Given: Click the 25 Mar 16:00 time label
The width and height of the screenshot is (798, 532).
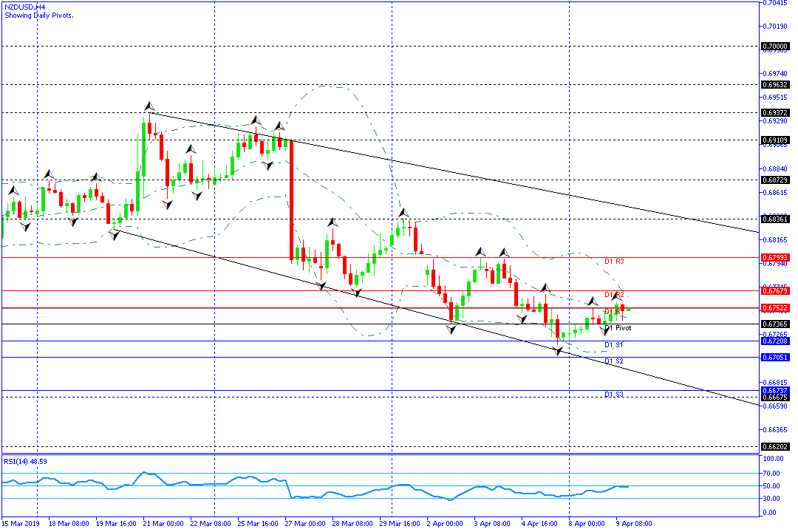Looking at the screenshot, I should coord(258,524).
